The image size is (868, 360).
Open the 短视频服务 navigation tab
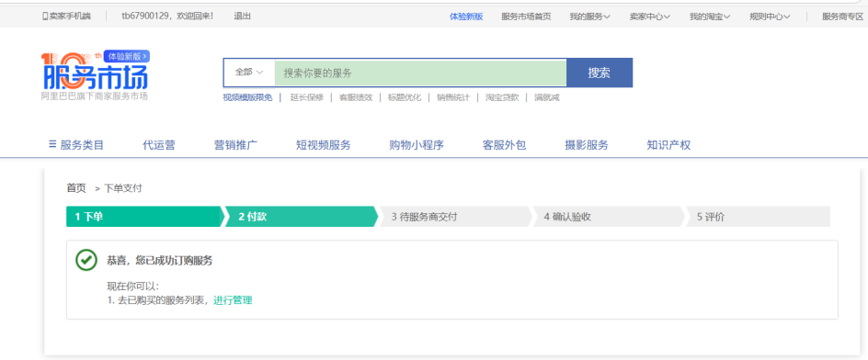pos(324,145)
